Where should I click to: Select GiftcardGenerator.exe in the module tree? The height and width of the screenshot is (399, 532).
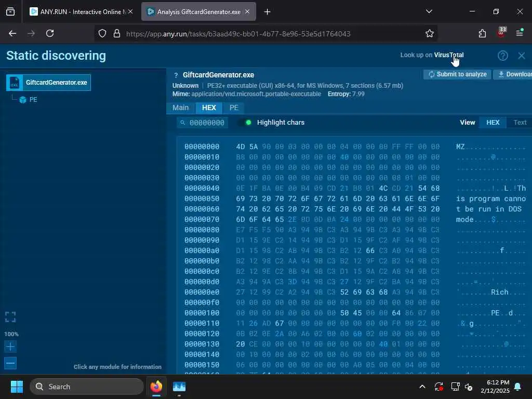(48, 83)
